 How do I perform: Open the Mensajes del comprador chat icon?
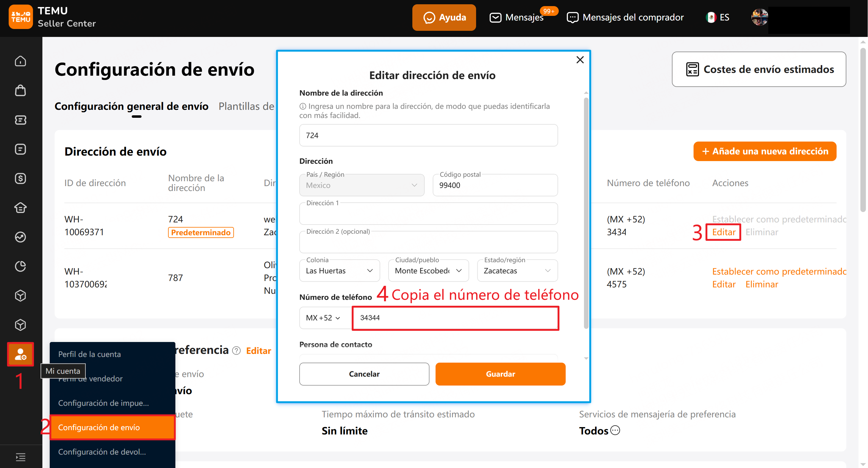tap(572, 17)
